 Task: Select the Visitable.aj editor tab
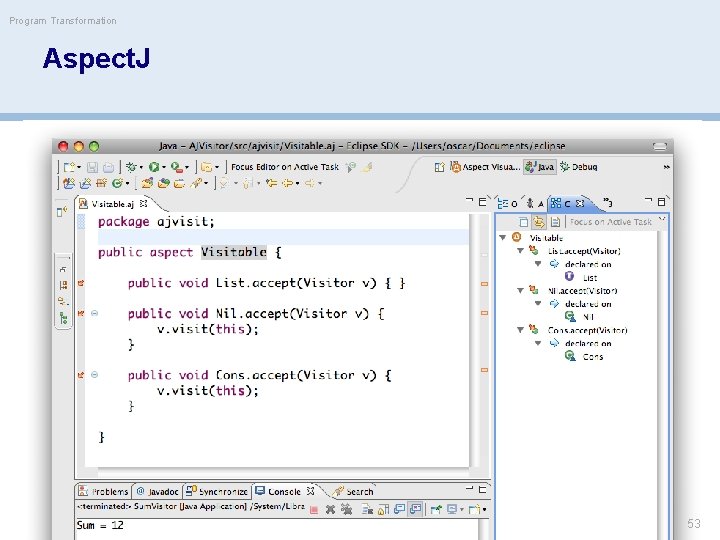pos(112,204)
